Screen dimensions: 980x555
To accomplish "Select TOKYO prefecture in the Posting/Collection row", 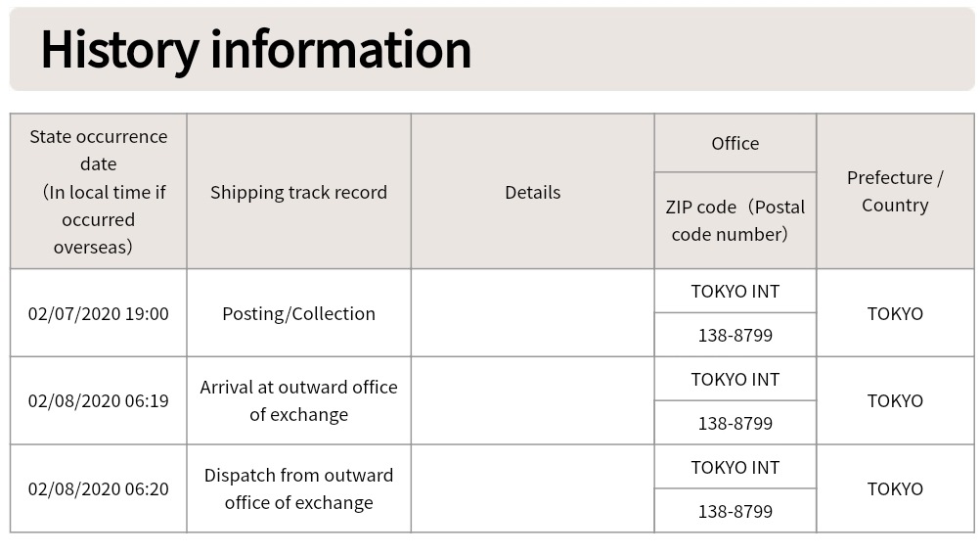I will [895, 313].
